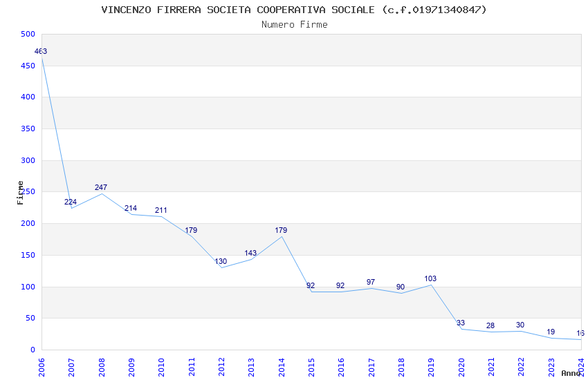This screenshot has width=588, height=380.
Task: Select the data label 30 for 2022
Action: pos(520,325)
